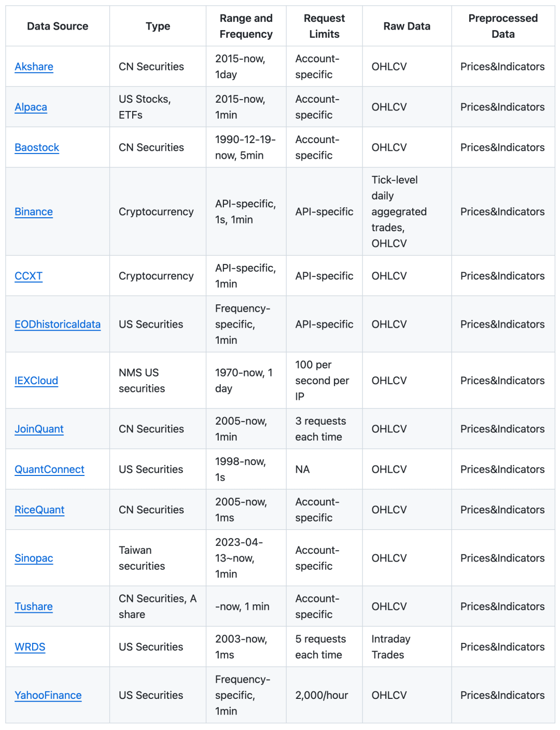Click the Alpaca link

click(x=31, y=107)
